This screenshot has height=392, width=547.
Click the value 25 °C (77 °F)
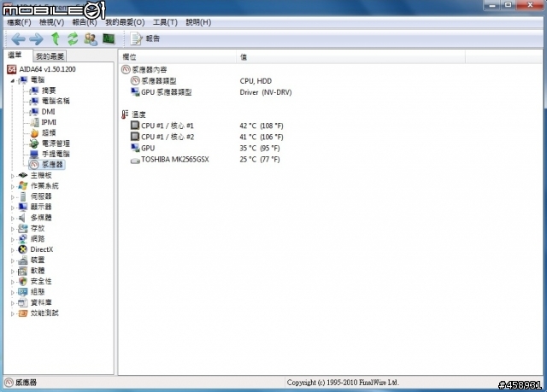point(260,160)
